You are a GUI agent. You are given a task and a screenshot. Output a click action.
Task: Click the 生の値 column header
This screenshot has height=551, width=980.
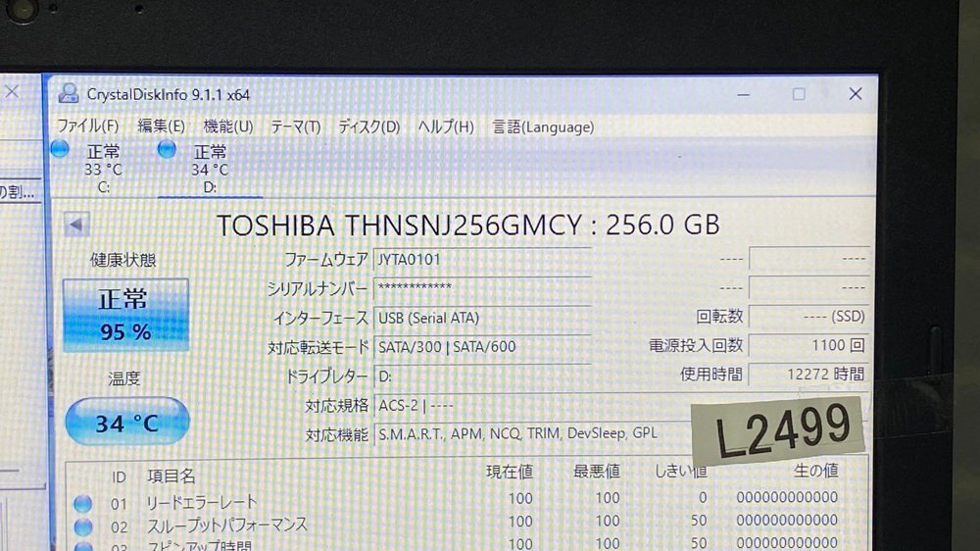[x=815, y=471]
